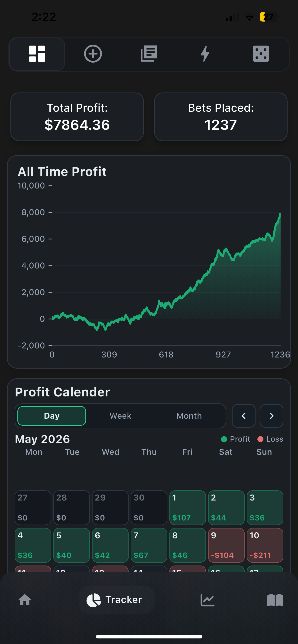Tap the cellular signal bars icon
The image size is (298, 644).
(x=233, y=17)
